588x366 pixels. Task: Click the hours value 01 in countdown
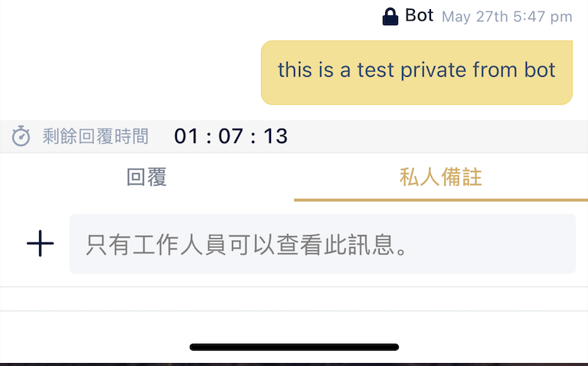[x=186, y=137]
